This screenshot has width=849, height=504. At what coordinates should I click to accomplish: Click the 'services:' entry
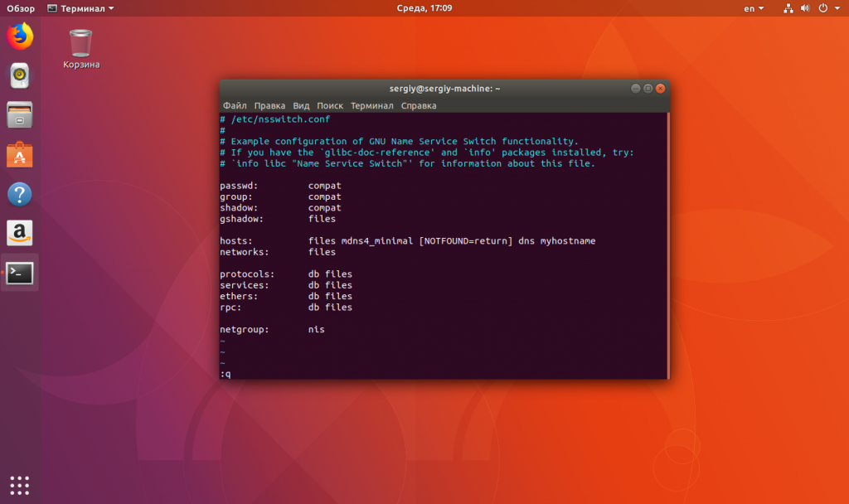tap(245, 285)
